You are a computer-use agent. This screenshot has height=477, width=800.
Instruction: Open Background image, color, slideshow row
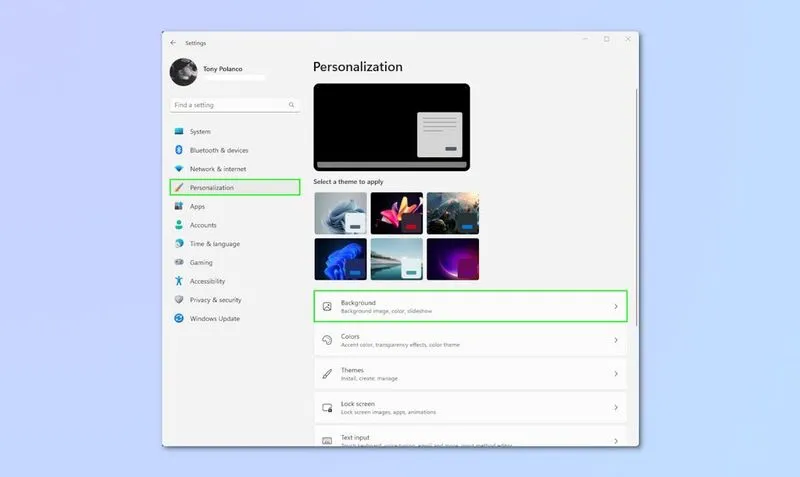(x=470, y=306)
